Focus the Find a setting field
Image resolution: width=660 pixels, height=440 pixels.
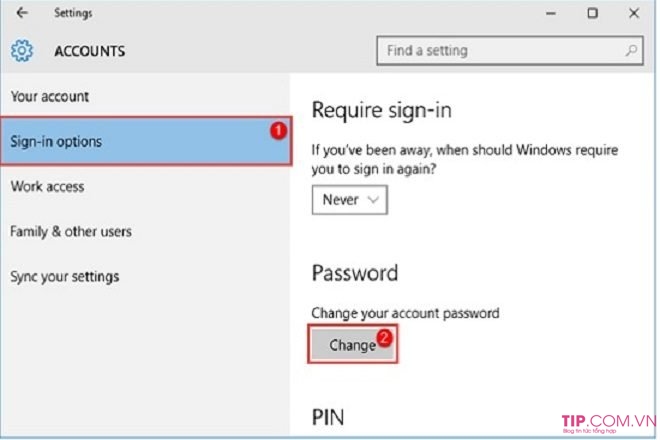(510, 51)
